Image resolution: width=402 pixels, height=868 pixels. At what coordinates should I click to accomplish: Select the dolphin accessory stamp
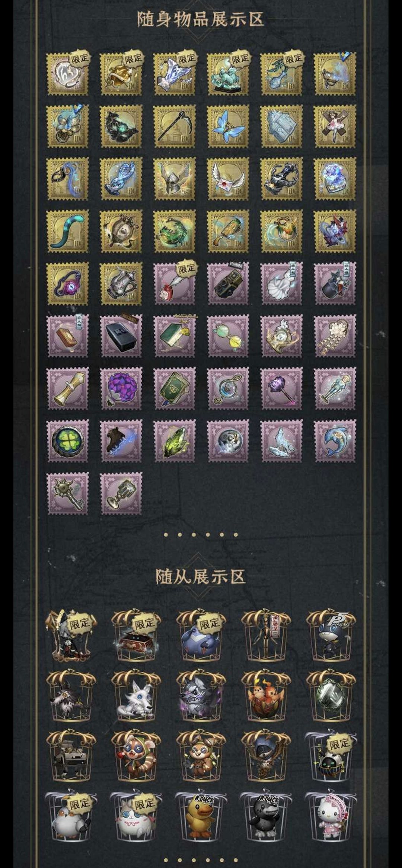click(x=335, y=441)
